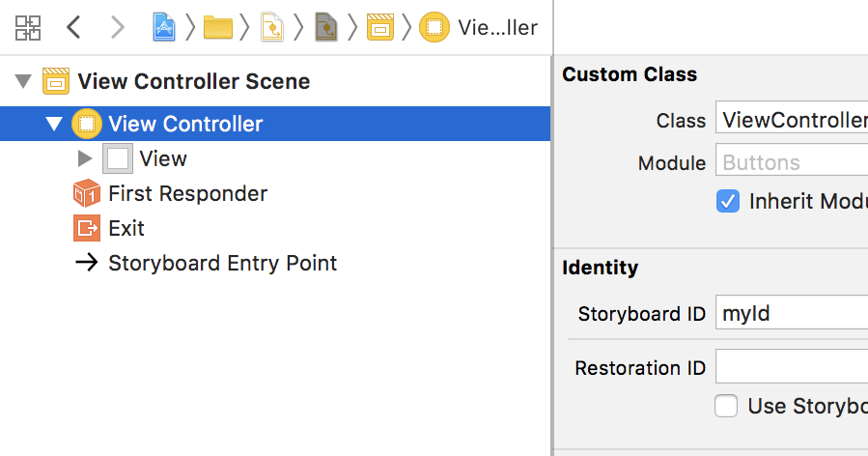This screenshot has height=456, width=868.
Task: Click the empty Restoration ID field
Action: pos(792,367)
